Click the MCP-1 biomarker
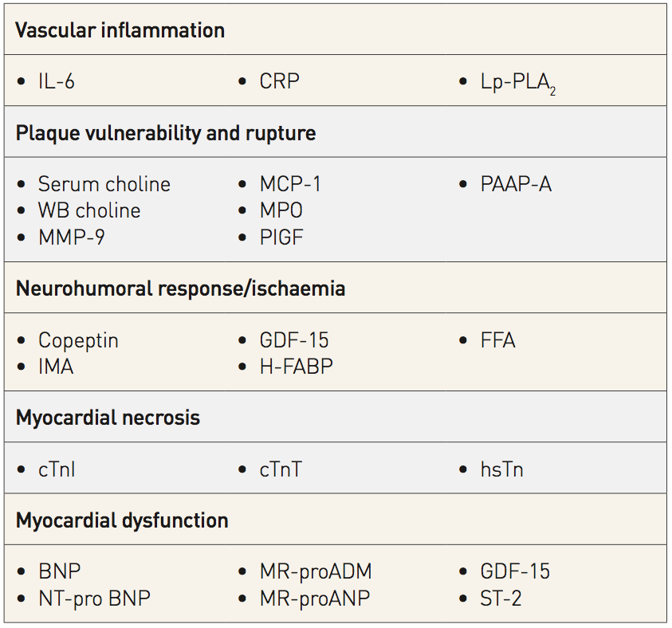The width and height of the screenshot is (672, 628). click(x=290, y=184)
